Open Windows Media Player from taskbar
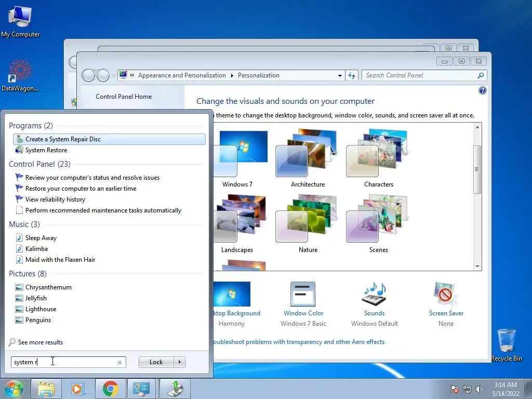 [x=77, y=389]
